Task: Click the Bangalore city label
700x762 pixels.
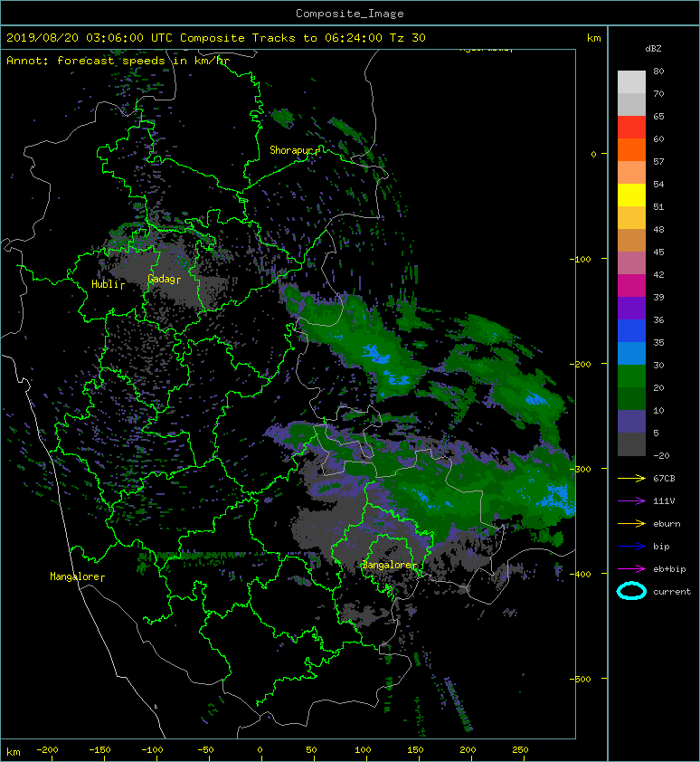Action: click(387, 565)
